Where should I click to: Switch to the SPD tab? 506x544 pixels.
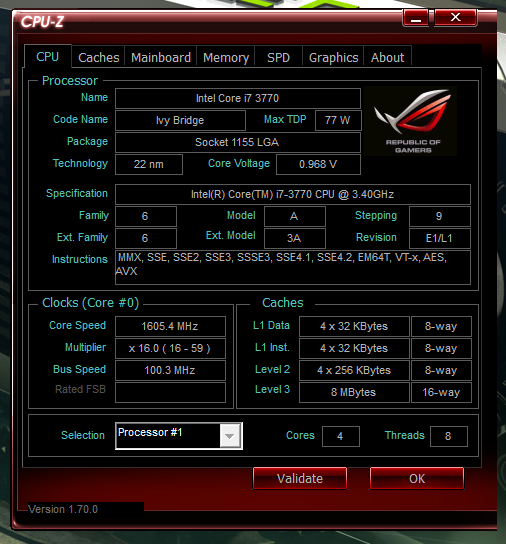pyautogui.click(x=278, y=57)
